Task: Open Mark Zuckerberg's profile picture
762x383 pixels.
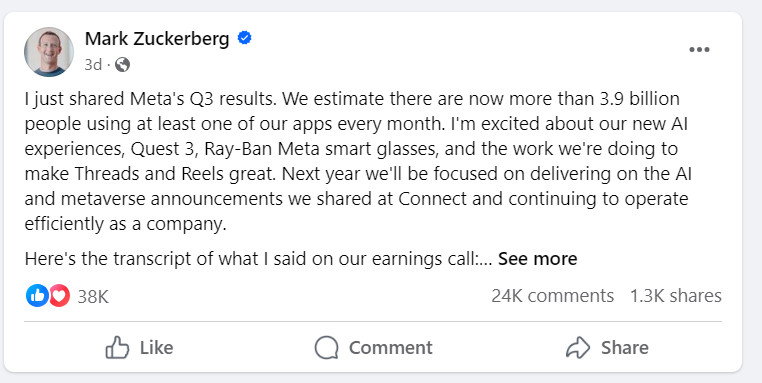Action: (x=49, y=52)
